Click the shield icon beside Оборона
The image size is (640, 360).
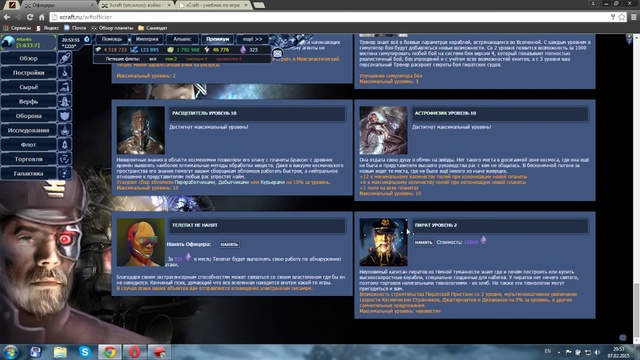(x=64, y=116)
